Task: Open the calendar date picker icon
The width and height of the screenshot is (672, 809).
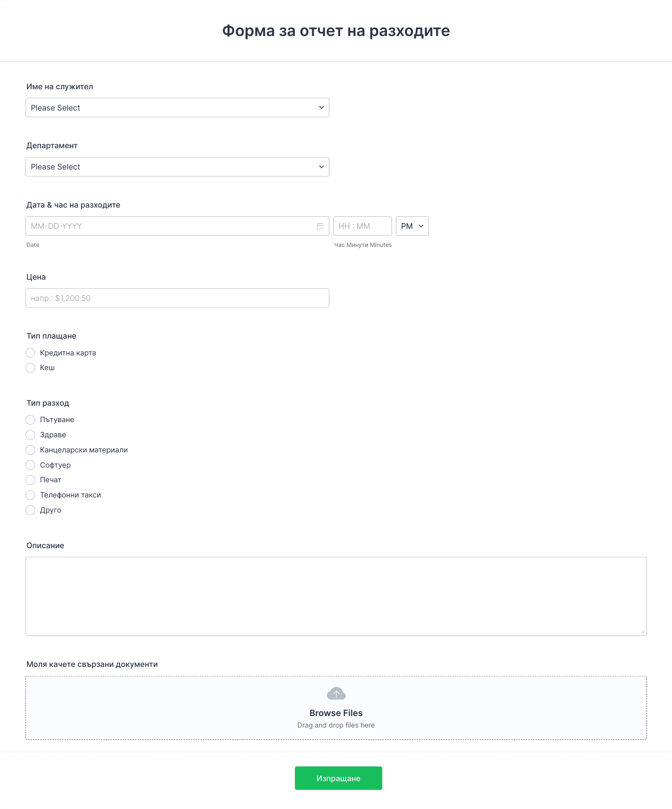Action: (320, 226)
